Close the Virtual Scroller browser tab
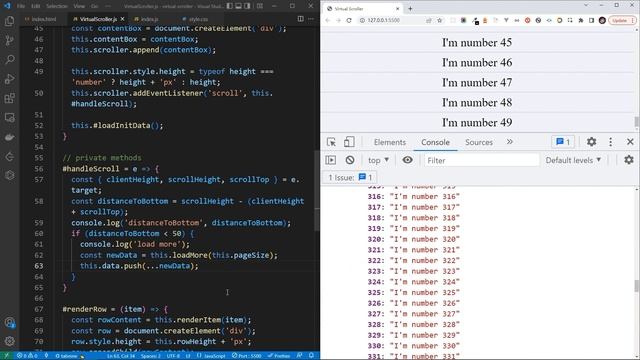The width and height of the screenshot is (640, 360). [x=398, y=8]
